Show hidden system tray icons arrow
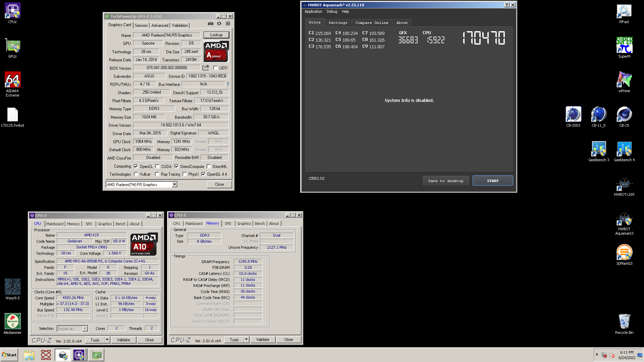The image size is (644, 362). [597, 355]
